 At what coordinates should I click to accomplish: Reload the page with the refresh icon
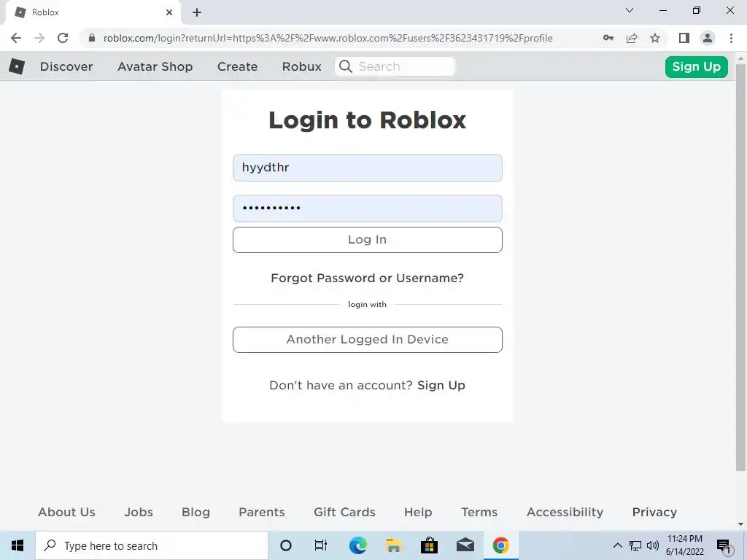(63, 38)
